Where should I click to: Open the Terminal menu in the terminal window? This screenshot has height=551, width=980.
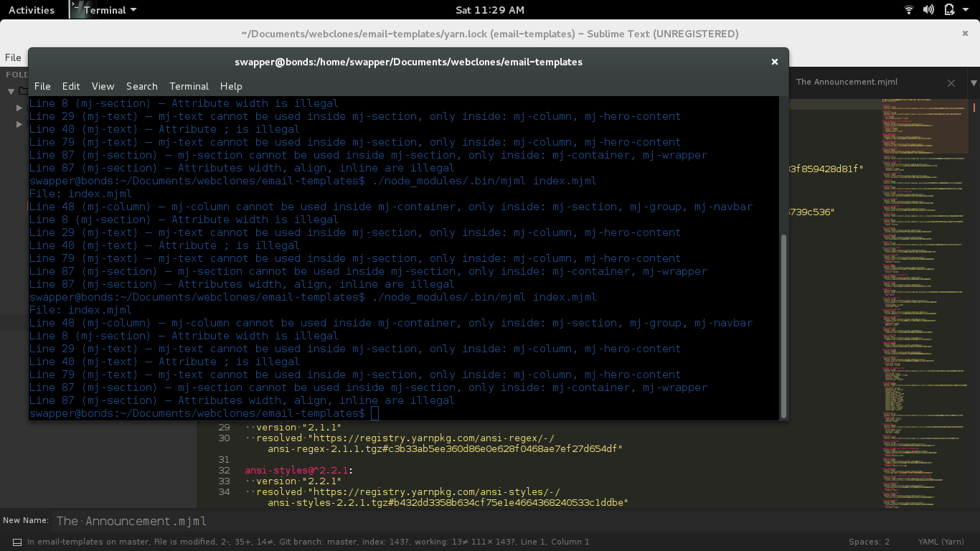(189, 86)
